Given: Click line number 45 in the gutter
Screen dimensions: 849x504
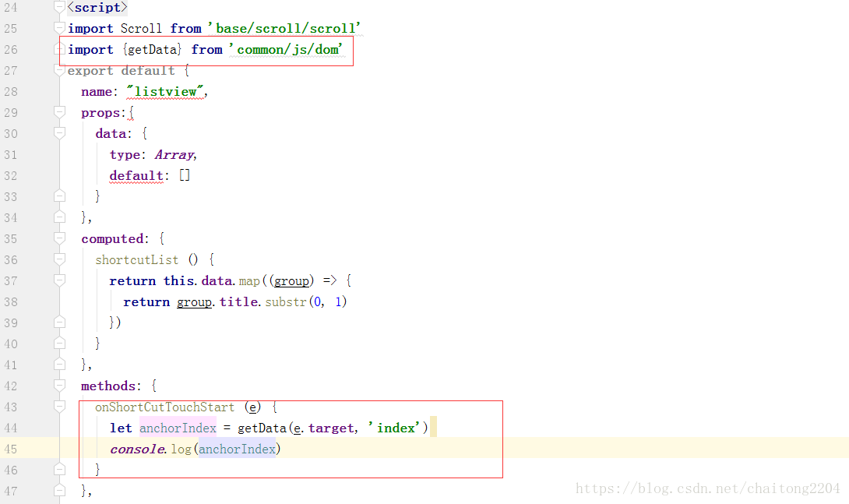Looking at the screenshot, I should click(10, 449).
